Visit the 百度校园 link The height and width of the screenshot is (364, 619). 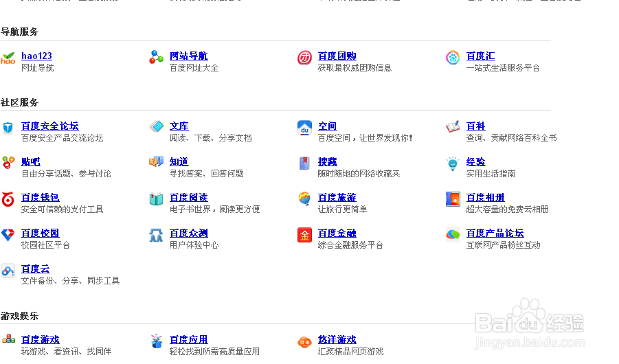click(x=41, y=234)
